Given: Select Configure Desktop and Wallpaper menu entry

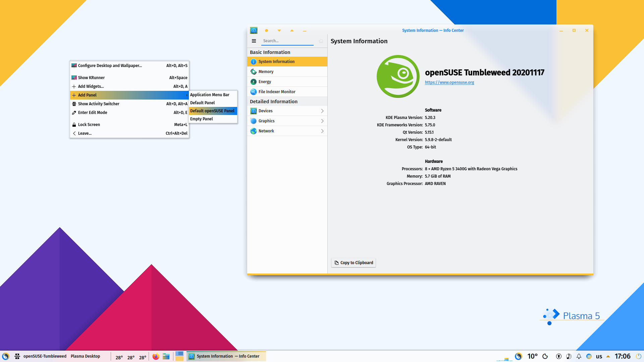Looking at the screenshot, I should pyautogui.click(x=129, y=66).
